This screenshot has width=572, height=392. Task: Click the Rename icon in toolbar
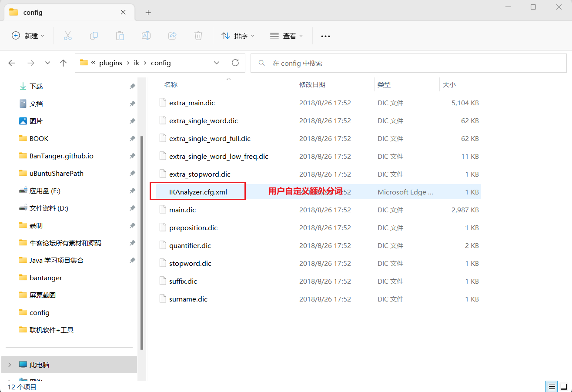coord(146,36)
